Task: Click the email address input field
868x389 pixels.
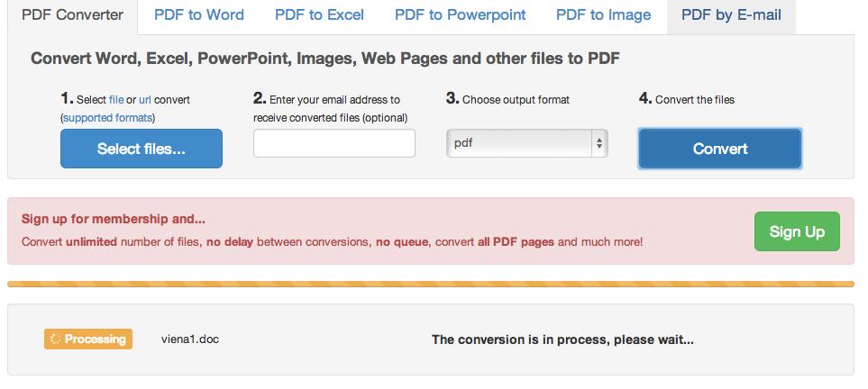Action: coord(334,143)
